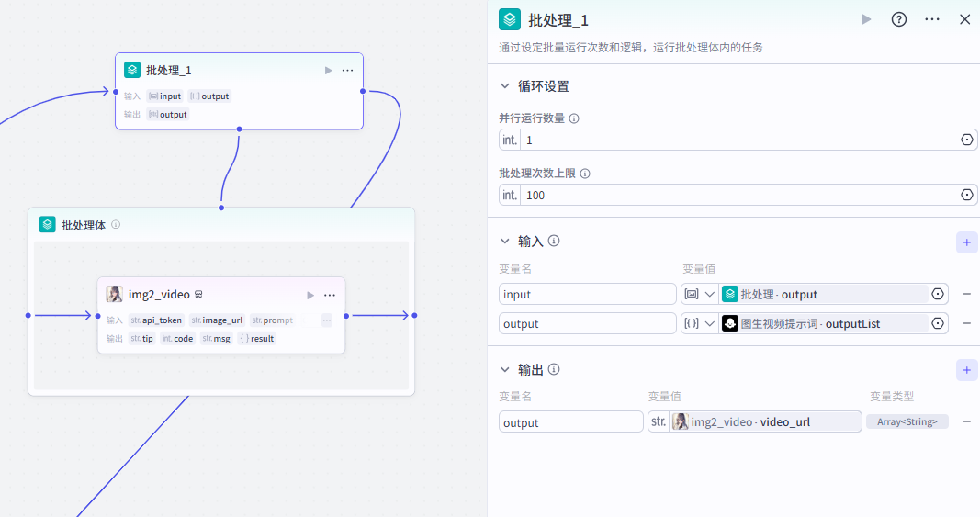Expand hidden inputs on img2_video node
Viewport: 980px width, 517px height.
tap(327, 320)
